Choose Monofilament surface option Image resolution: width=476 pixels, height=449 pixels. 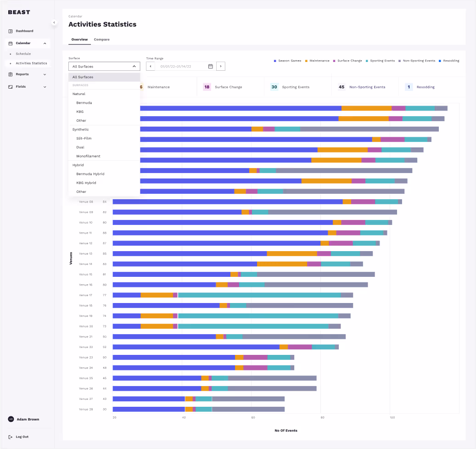(x=104, y=156)
